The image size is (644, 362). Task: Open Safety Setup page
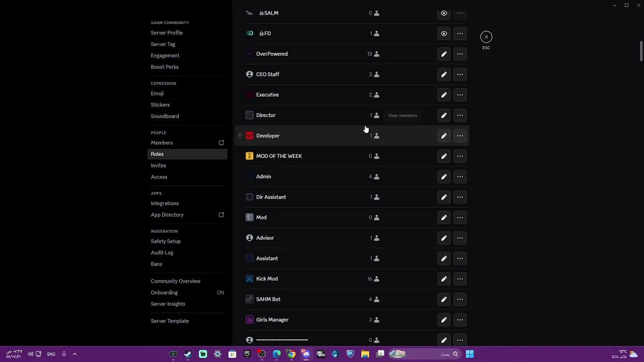click(x=166, y=241)
